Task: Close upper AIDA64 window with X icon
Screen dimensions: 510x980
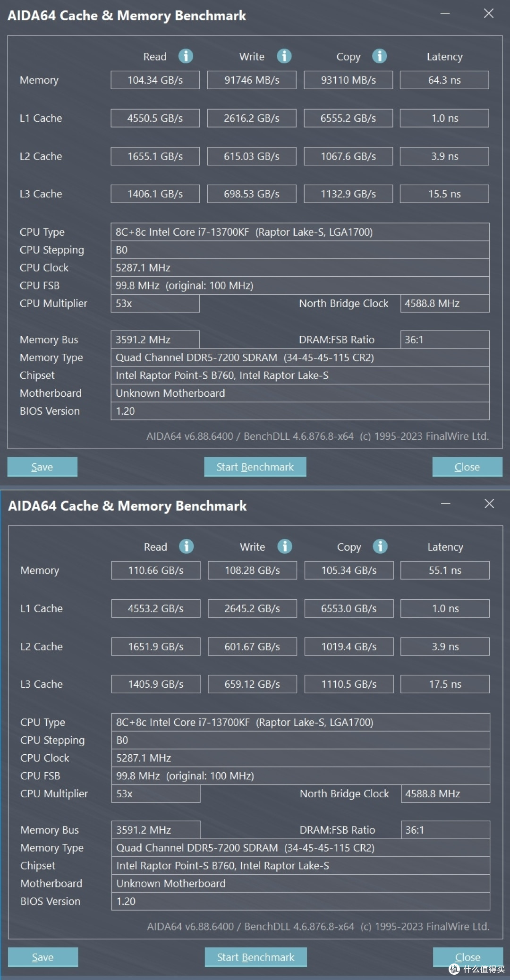Action: (x=489, y=13)
